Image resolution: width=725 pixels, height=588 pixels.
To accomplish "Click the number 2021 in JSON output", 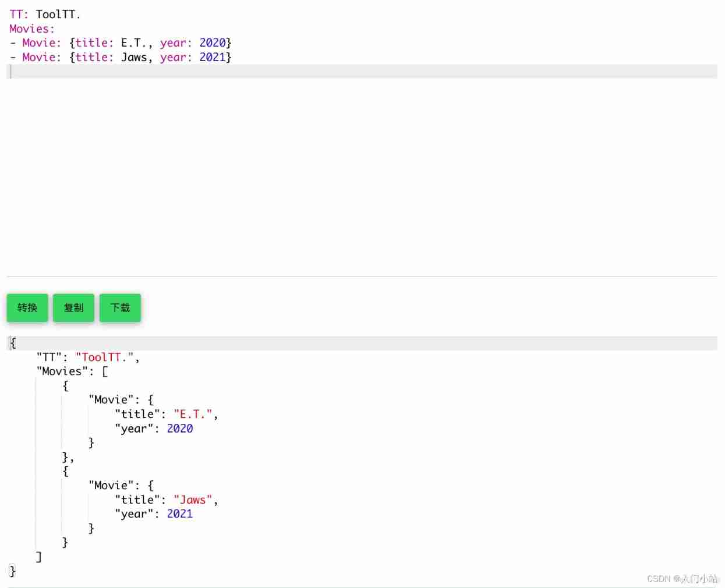I will (x=179, y=513).
